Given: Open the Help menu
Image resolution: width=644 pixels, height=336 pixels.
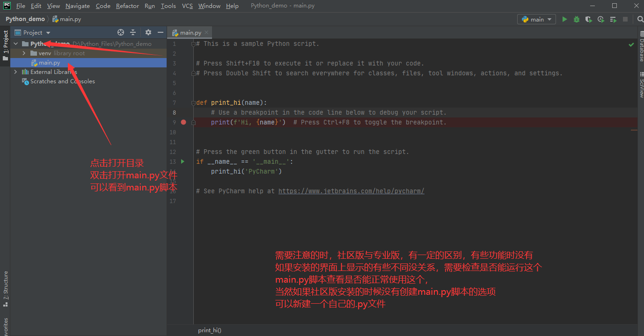Looking at the screenshot, I should pyautogui.click(x=232, y=6).
